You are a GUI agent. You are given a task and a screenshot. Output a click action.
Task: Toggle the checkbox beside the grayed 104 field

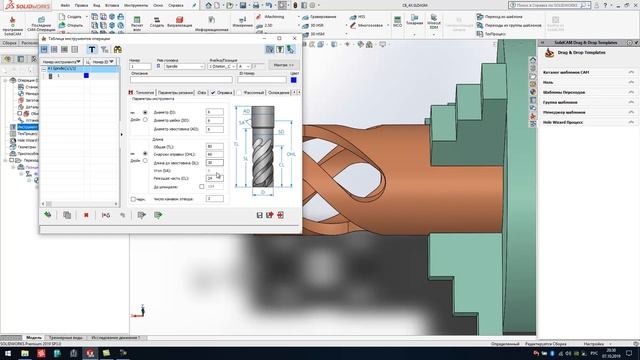pos(202,187)
